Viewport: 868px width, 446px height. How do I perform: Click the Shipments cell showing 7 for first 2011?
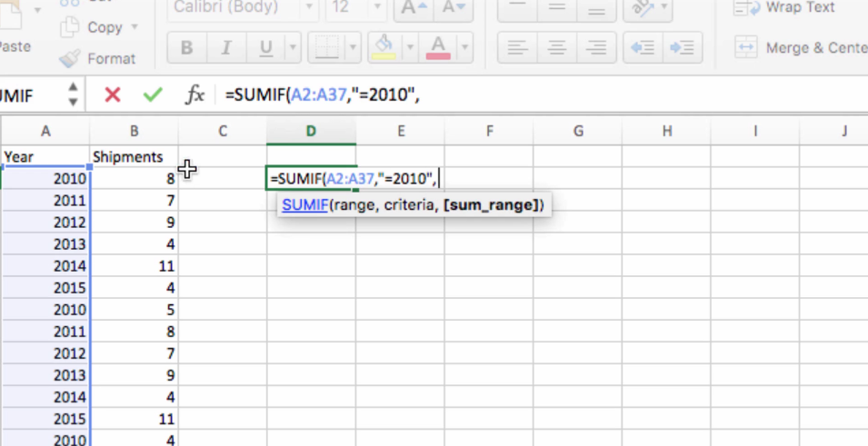(134, 201)
